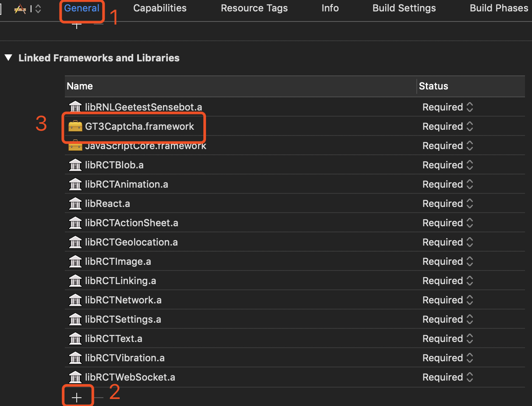
Task: Click the libRCTWebSocket.a library icon
Action: 75,377
